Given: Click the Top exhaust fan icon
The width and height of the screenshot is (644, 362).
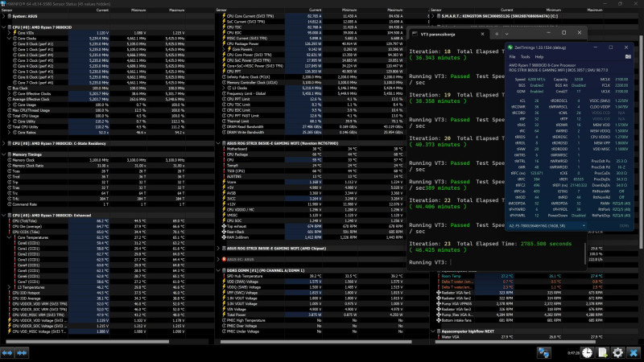Looking at the screenshot, I should pos(224,226).
